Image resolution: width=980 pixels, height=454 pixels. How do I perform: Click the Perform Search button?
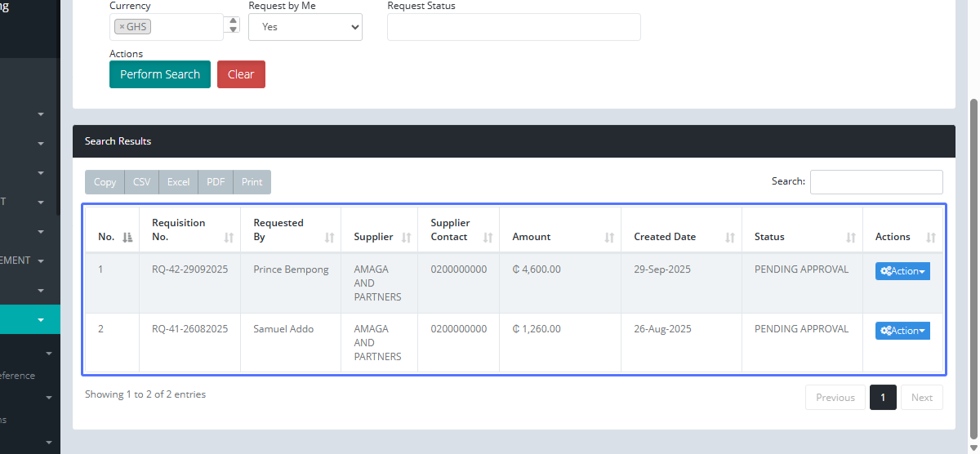click(x=160, y=74)
